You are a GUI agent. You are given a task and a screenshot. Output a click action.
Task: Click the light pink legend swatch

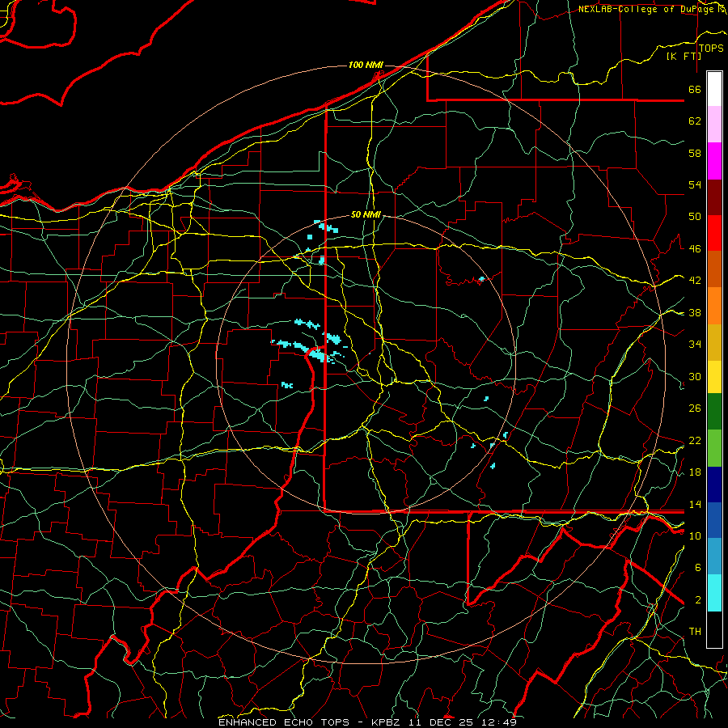(714, 125)
